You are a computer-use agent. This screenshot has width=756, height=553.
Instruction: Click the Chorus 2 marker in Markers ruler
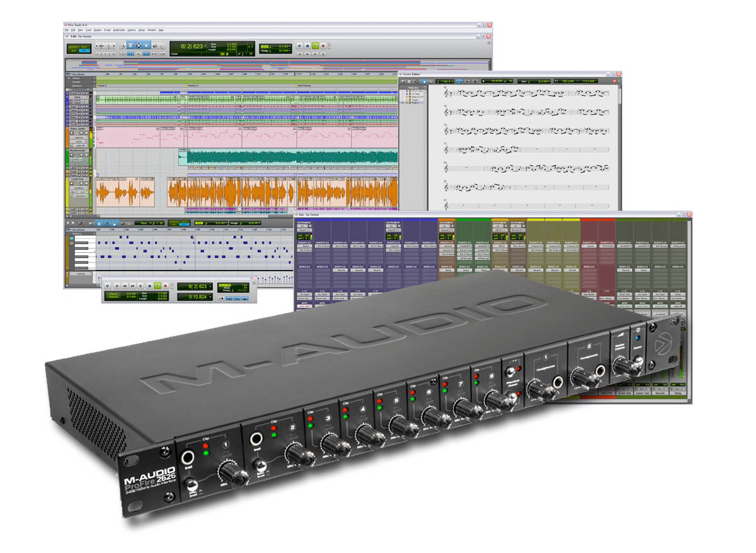click(x=193, y=85)
